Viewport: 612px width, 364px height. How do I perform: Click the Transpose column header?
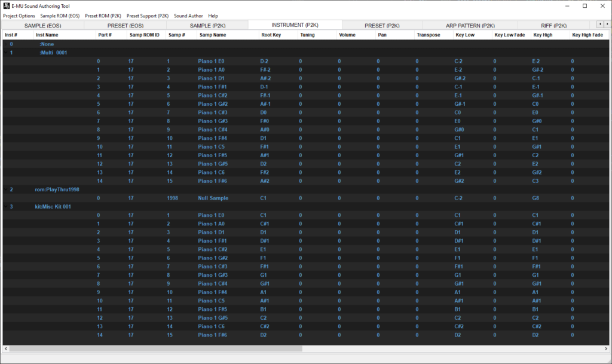(x=434, y=35)
